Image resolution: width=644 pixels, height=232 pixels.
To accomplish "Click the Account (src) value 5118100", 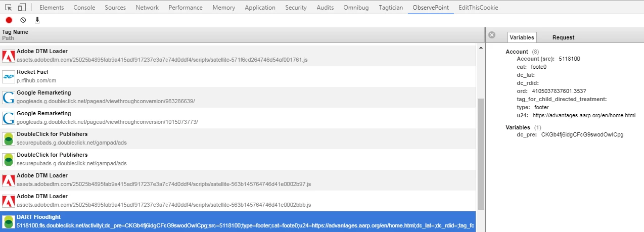I will point(569,59).
